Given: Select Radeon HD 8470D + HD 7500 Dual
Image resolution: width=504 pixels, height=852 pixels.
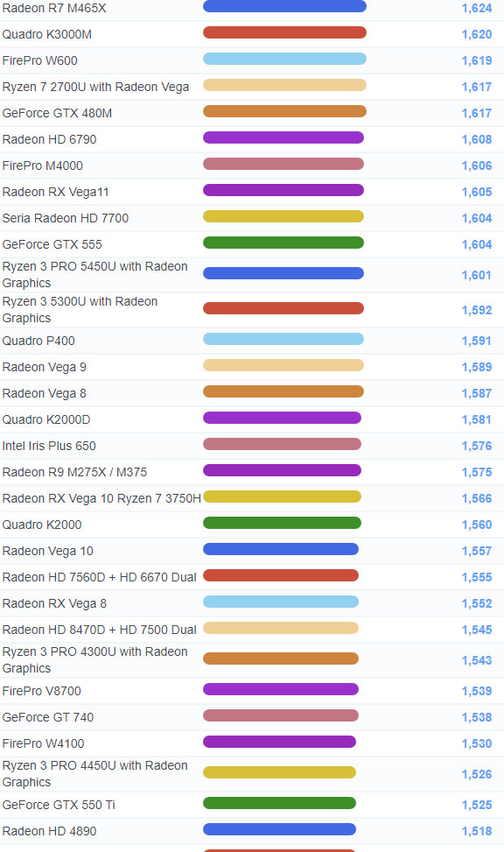Looking at the screenshot, I should [100, 630].
